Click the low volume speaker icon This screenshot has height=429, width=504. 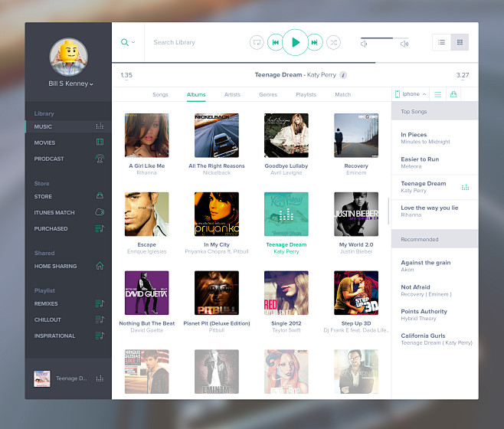pyautogui.click(x=364, y=44)
